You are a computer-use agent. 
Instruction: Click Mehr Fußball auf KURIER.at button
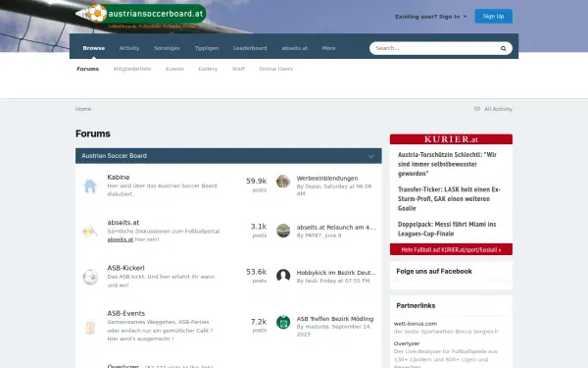coord(451,249)
